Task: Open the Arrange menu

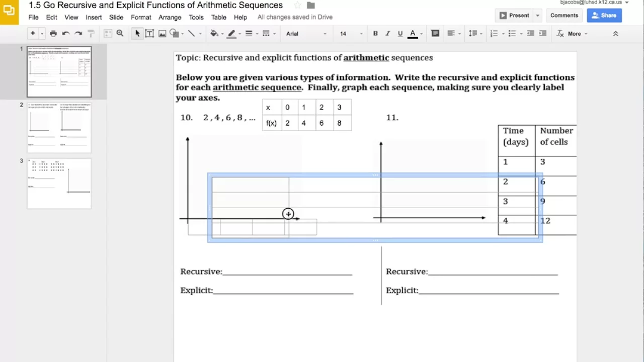Action: 170,17
